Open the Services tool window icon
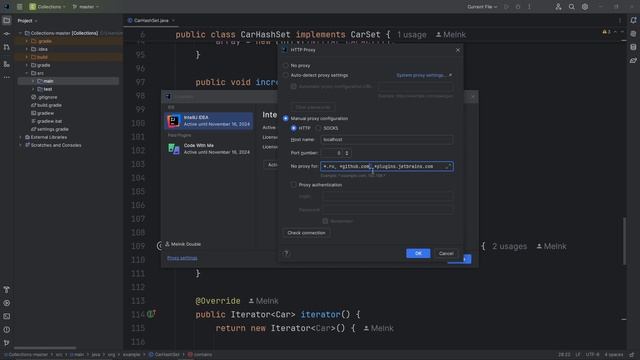This screenshot has width=640, height=360. pos(7,303)
